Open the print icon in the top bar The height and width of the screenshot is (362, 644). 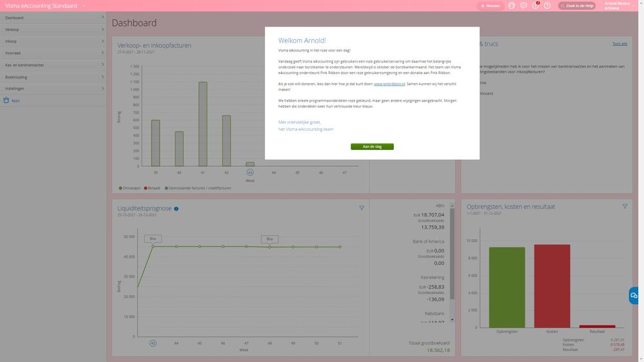click(x=511, y=6)
